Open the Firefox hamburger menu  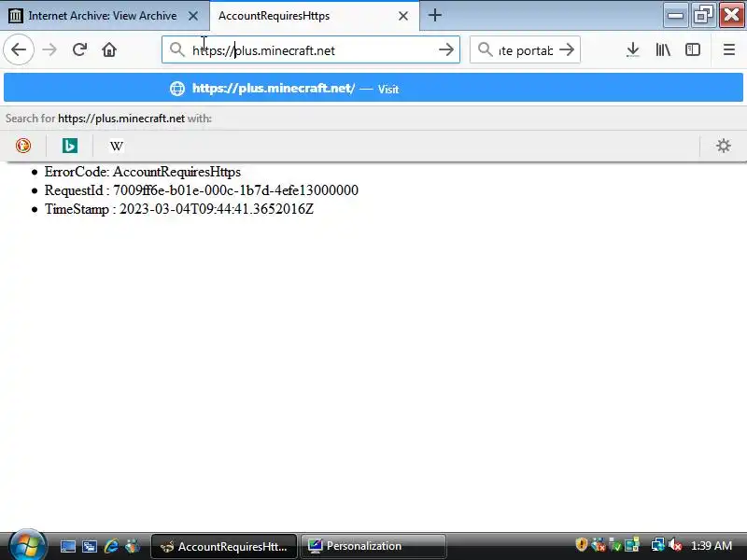tap(729, 49)
